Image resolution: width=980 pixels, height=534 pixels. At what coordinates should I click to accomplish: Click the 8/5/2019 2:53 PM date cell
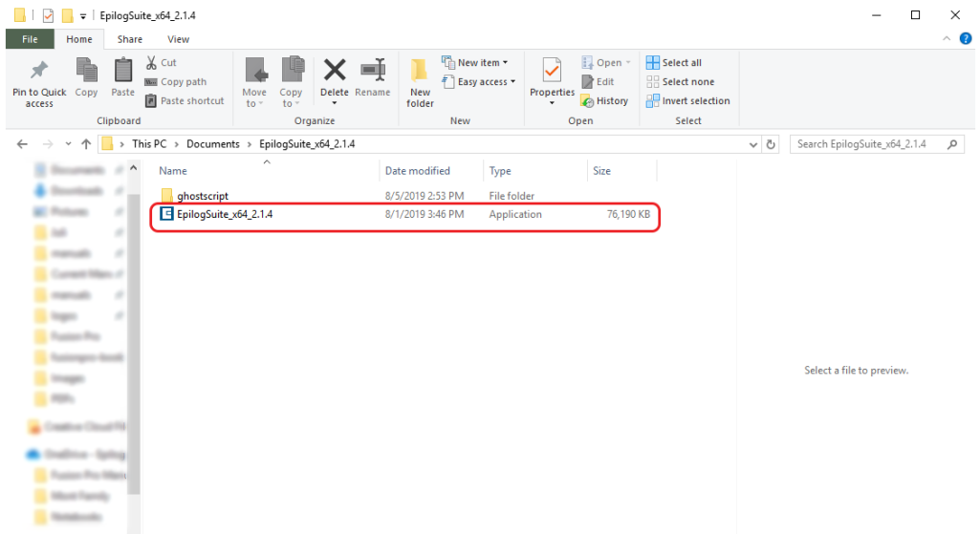(x=425, y=196)
